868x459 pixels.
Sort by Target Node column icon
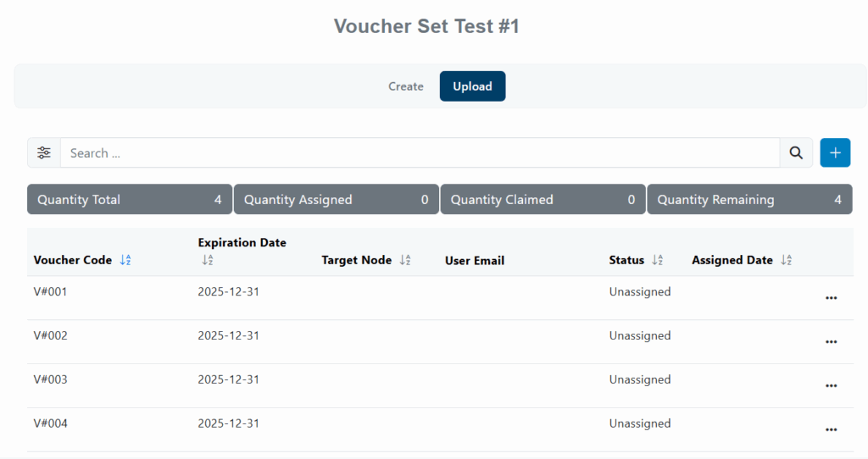click(x=404, y=261)
